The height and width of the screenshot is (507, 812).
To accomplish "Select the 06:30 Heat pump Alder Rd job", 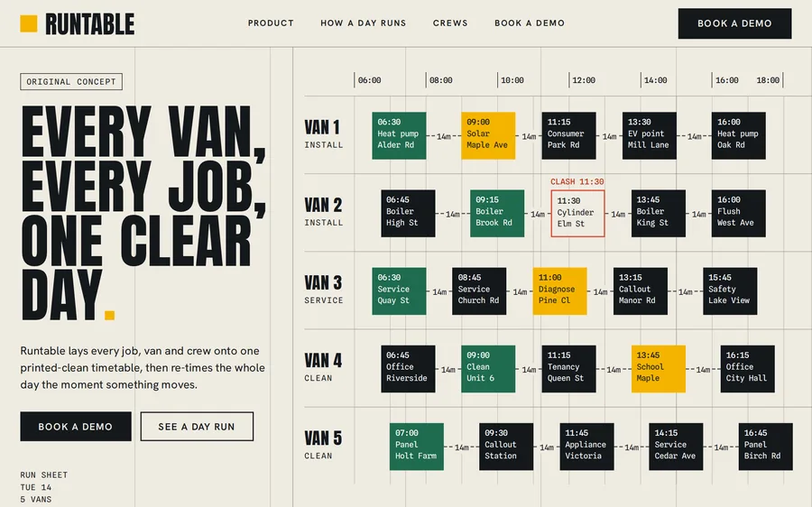I will (399, 135).
